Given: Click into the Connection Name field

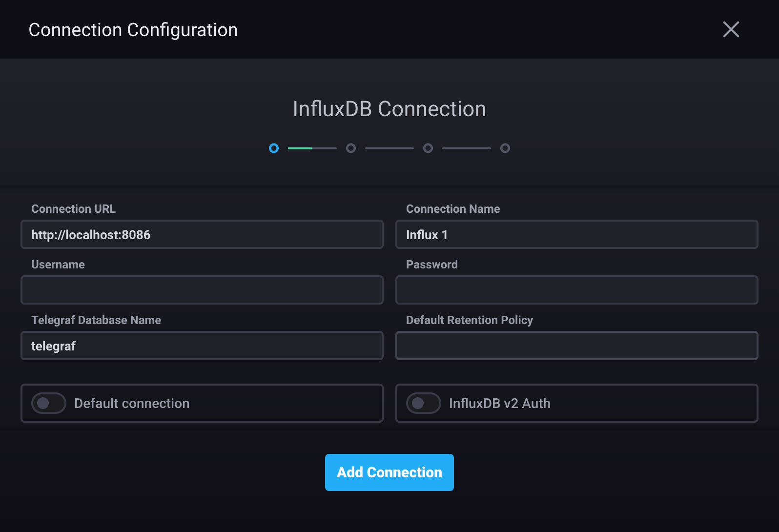Looking at the screenshot, I should point(576,235).
